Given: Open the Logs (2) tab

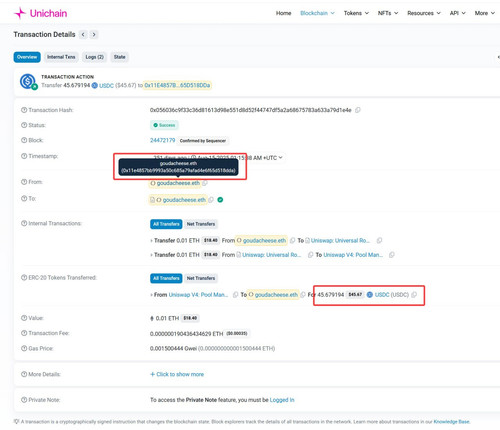Looking at the screenshot, I should click(94, 57).
